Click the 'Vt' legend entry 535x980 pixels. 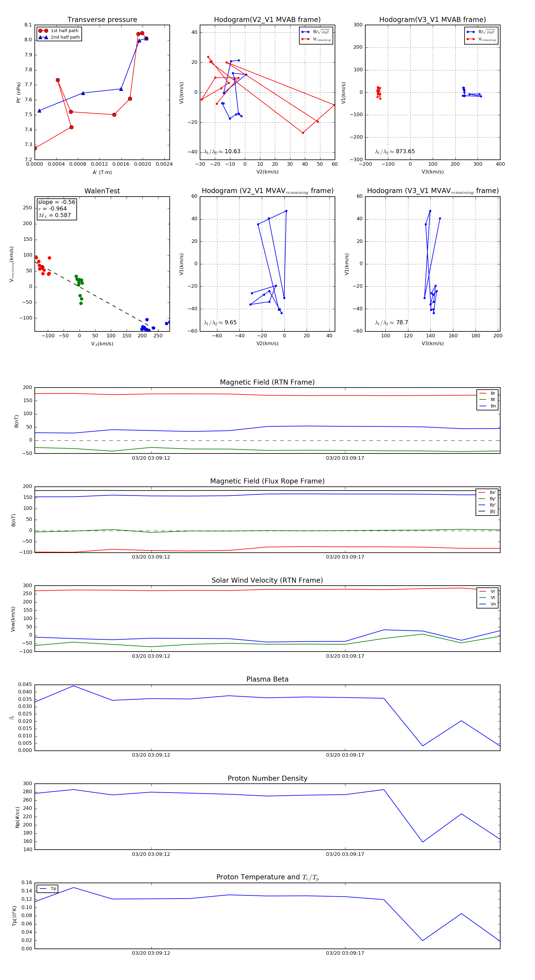click(x=487, y=598)
